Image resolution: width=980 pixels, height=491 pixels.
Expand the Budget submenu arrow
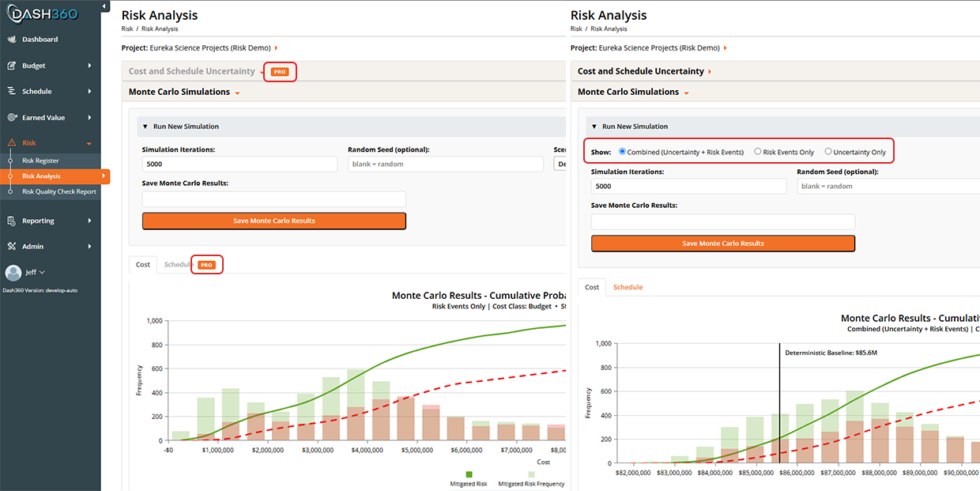[90, 66]
